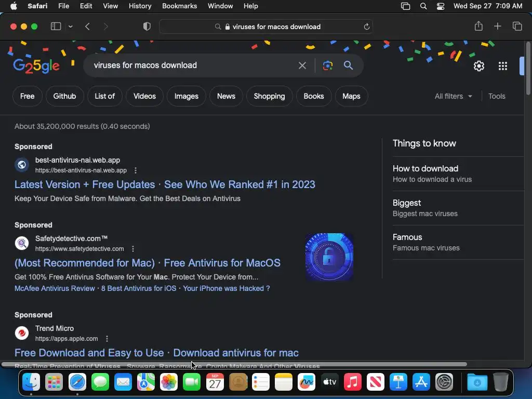Click the vertical scrollbar thumb
The width and height of the screenshot is (532, 399).
(x=528, y=69)
